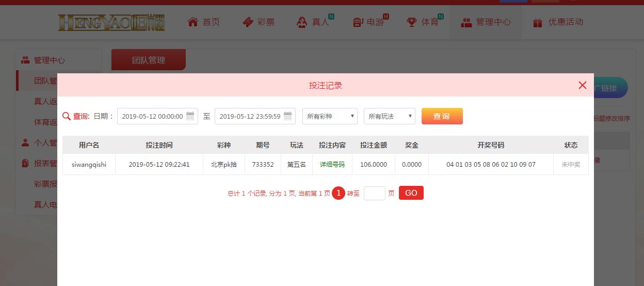Switch to the 团队管理 tab
Image resolution: width=644 pixels, height=286 pixels.
[x=148, y=60]
